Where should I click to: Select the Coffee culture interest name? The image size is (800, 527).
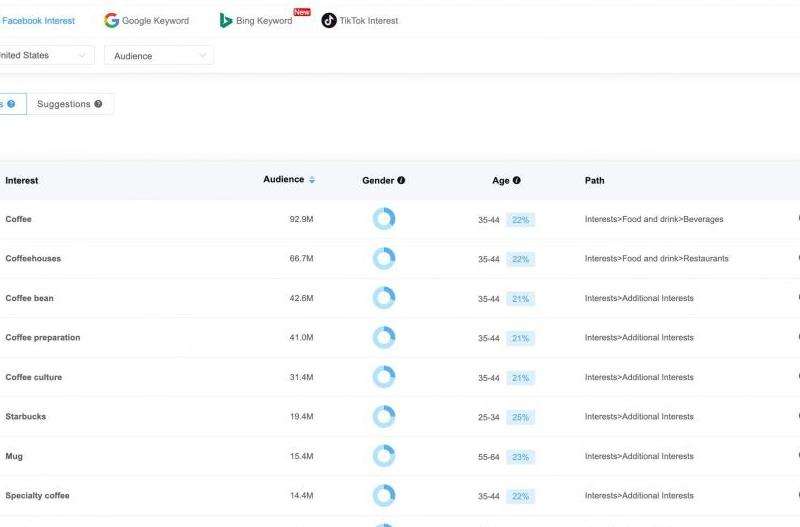coord(34,377)
